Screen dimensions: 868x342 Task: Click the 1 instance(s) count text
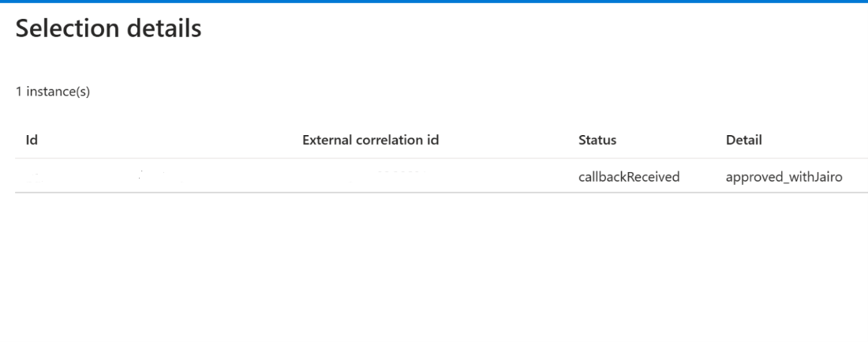pos(53,92)
